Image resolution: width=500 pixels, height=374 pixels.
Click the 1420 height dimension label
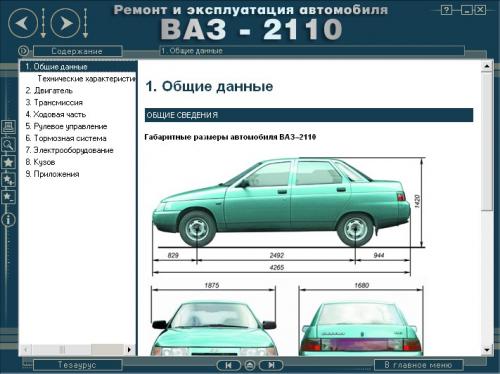(417, 202)
